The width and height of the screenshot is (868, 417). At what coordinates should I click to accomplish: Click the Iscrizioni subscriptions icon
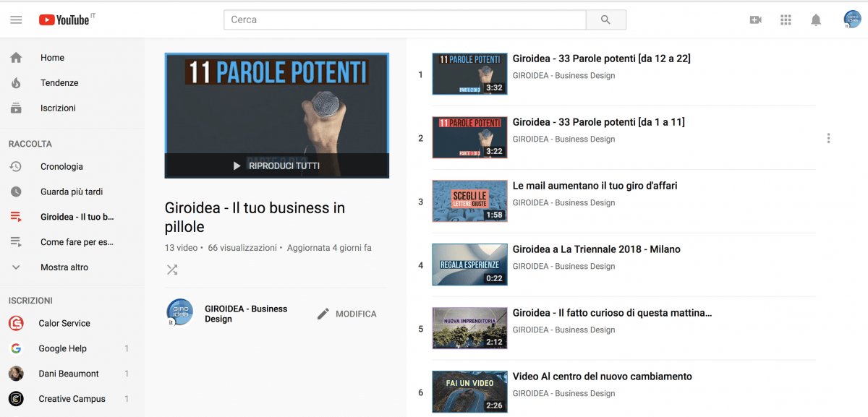click(x=16, y=108)
